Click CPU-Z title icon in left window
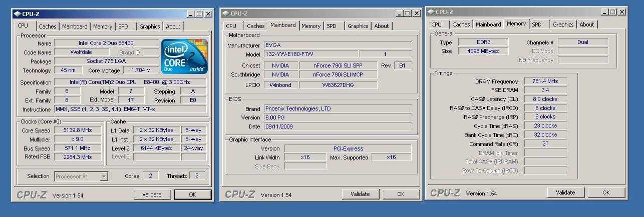Viewport: 644px width, 217px height. (17, 14)
